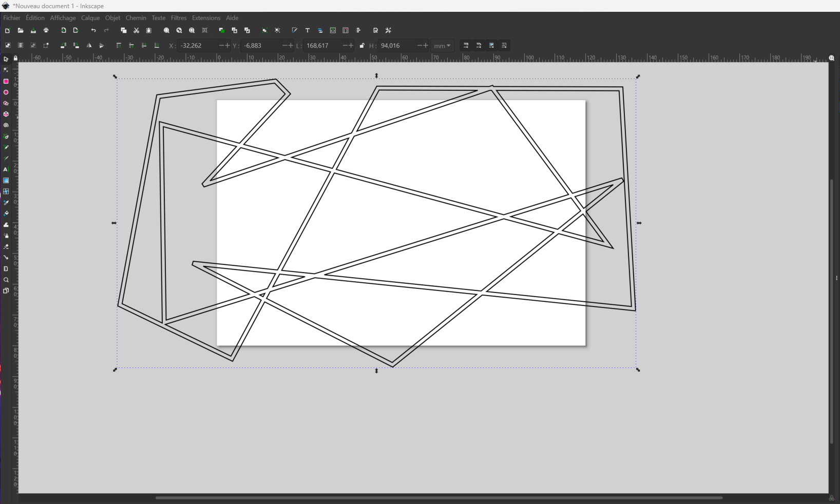Select the Eraser tool
Viewport: 840px width, 504px height.
pyautogui.click(x=6, y=247)
